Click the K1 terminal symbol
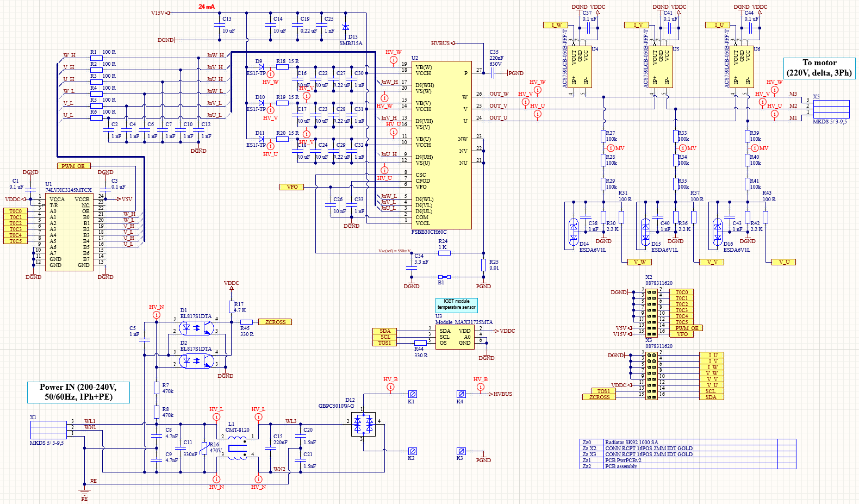The image size is (859, 504). point(413,394)
